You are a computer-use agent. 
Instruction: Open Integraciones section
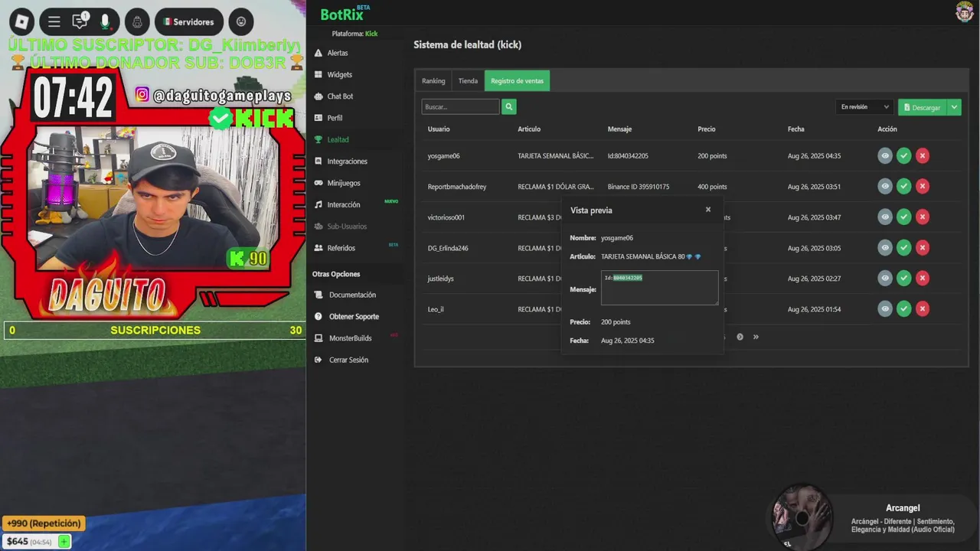tap(347, 161)
